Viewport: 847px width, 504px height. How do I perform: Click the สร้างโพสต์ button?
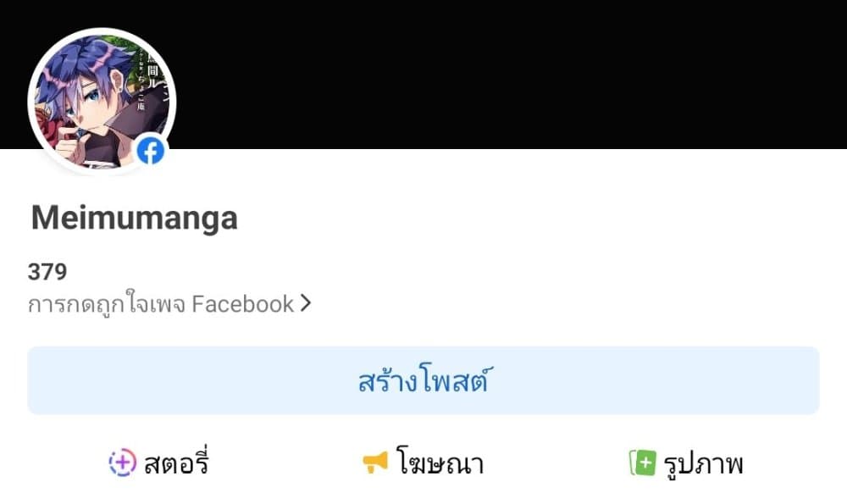pos(423,380)
